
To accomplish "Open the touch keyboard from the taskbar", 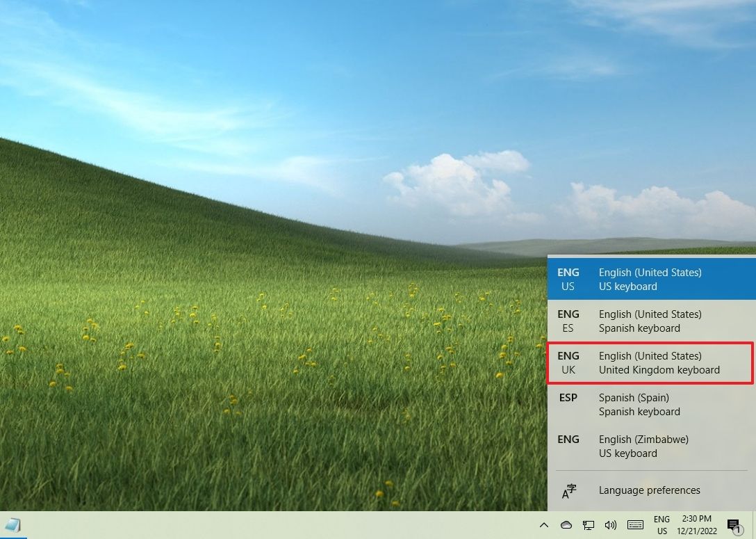I will point(634,525).
